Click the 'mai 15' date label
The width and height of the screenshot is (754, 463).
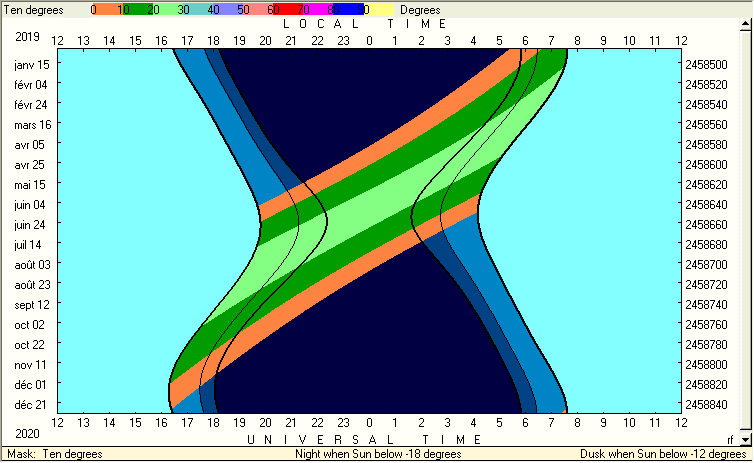pos(30,185)
